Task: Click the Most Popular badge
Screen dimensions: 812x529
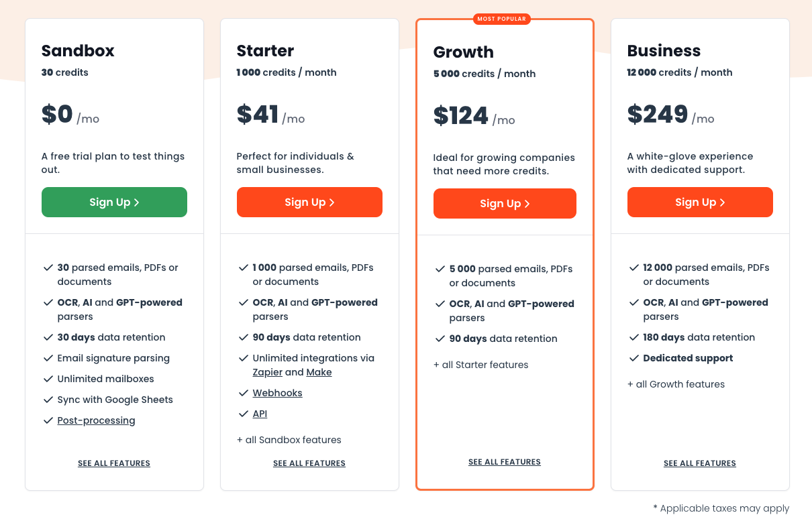Action: [x=502, y=19]
